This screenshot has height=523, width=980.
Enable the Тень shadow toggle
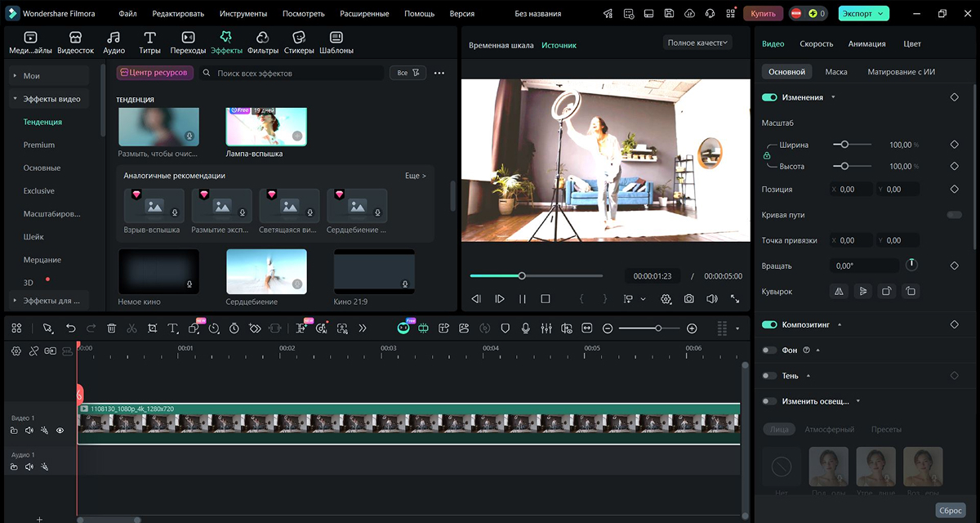pyautogui.click(x=769, y=376)
